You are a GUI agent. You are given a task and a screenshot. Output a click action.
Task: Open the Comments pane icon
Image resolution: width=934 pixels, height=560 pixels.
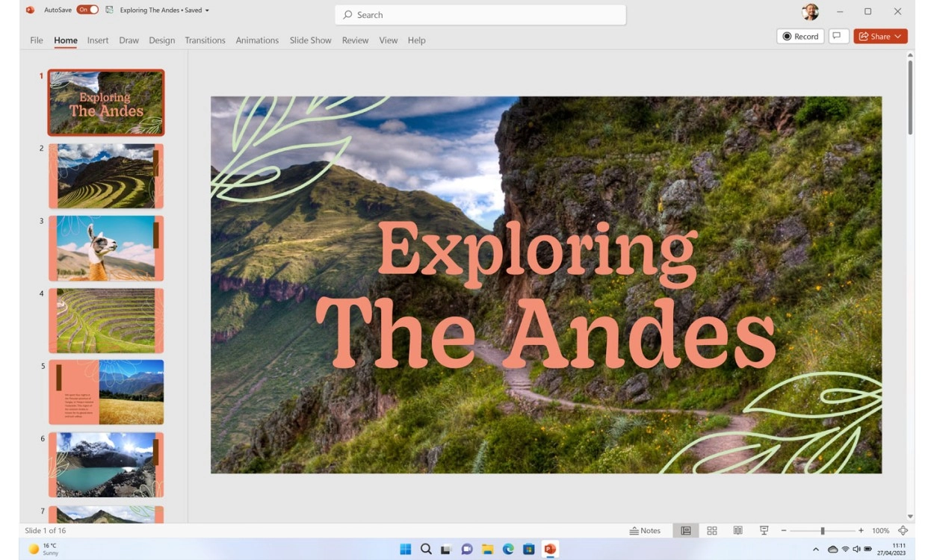point(838,36)
